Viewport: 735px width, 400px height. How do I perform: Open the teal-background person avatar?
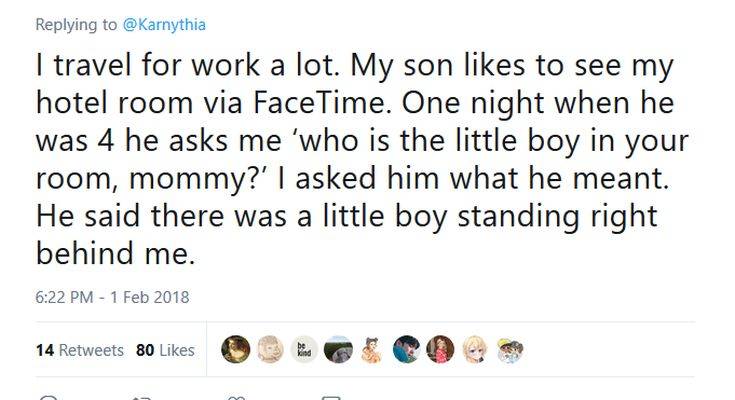[406, 349]
